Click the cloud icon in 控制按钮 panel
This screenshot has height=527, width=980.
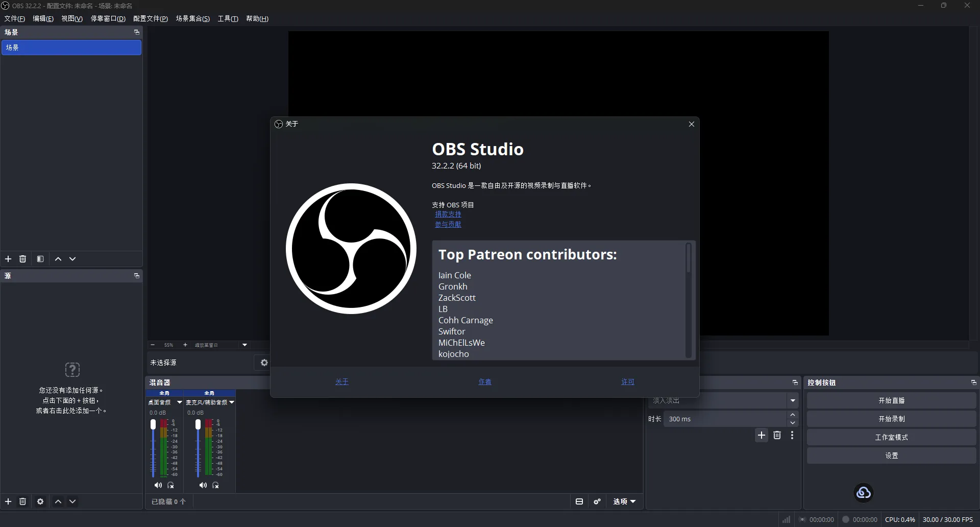(x=864, y=493)
